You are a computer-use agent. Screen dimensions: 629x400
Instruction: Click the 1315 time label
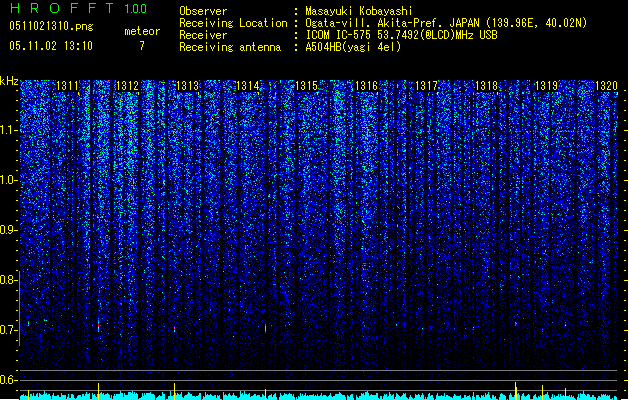(307, 86)
